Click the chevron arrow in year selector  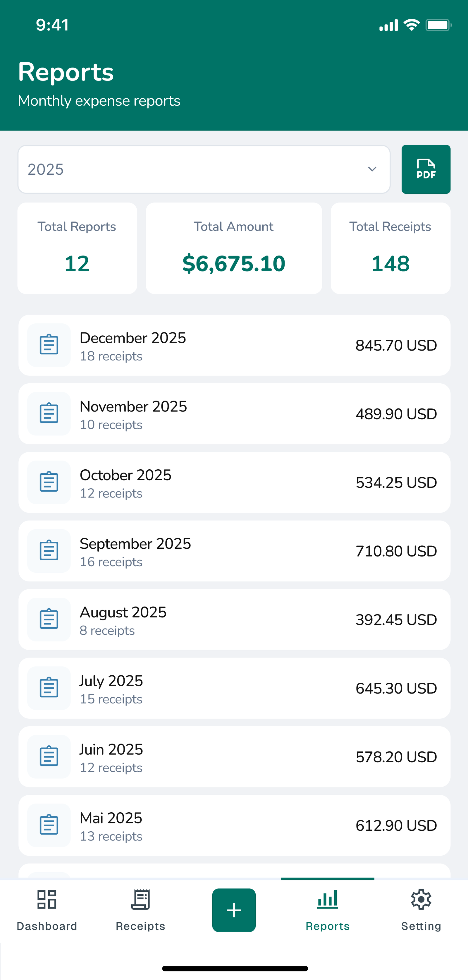click(372, 169)
